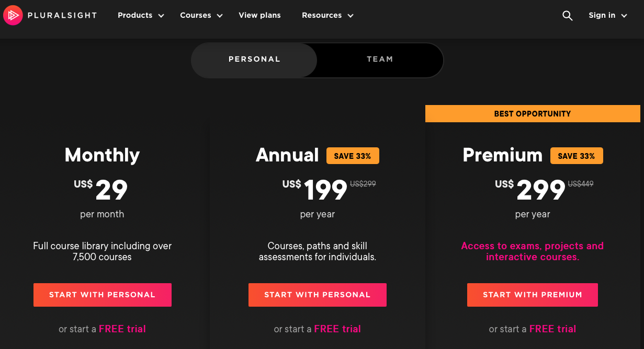The width and height of the screenshot is (644, 349).
Task: Select the PERSONAL pricing toggle
Action: click(254, 59)
